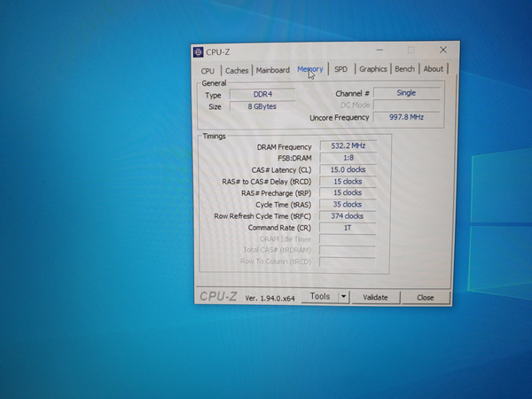Switch to the CPU tab
Image resolution: width=532 pixels, height=399 pixels.
click(207, 71)
